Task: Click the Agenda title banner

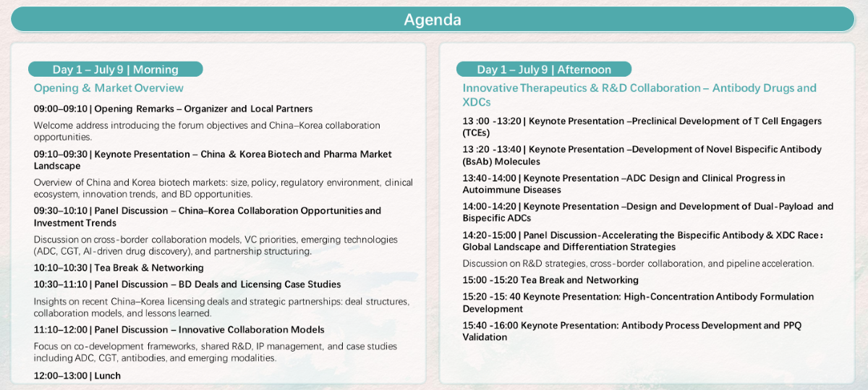Action: tap(433, 20)
